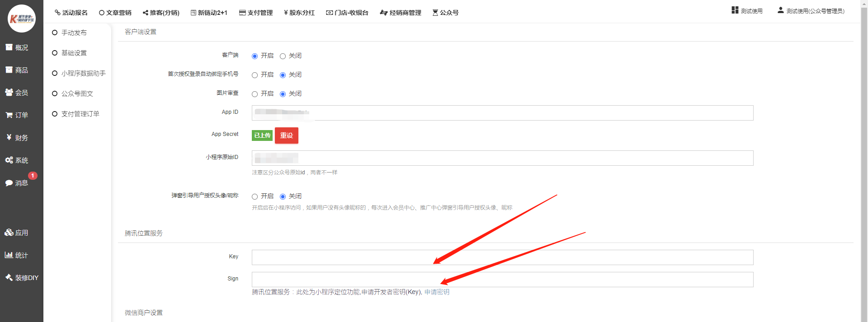Open 财务 finance yen icon

point(9,137)
